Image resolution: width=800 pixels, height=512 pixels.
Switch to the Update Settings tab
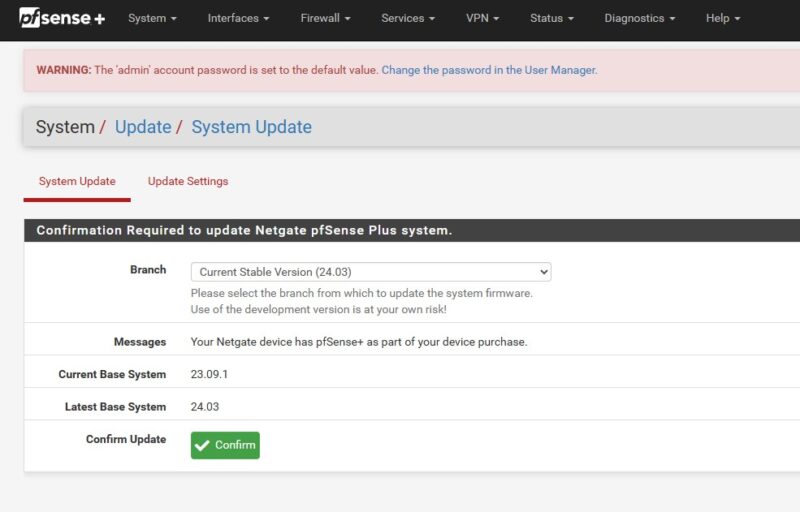(x=188, y=181)
